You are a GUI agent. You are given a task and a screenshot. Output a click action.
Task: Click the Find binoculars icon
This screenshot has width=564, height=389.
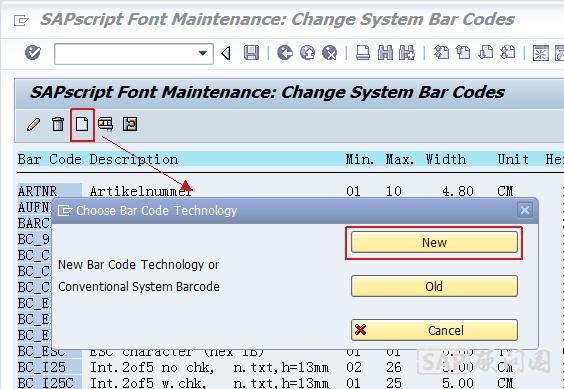pyautogui.click(x=385, y=53)
